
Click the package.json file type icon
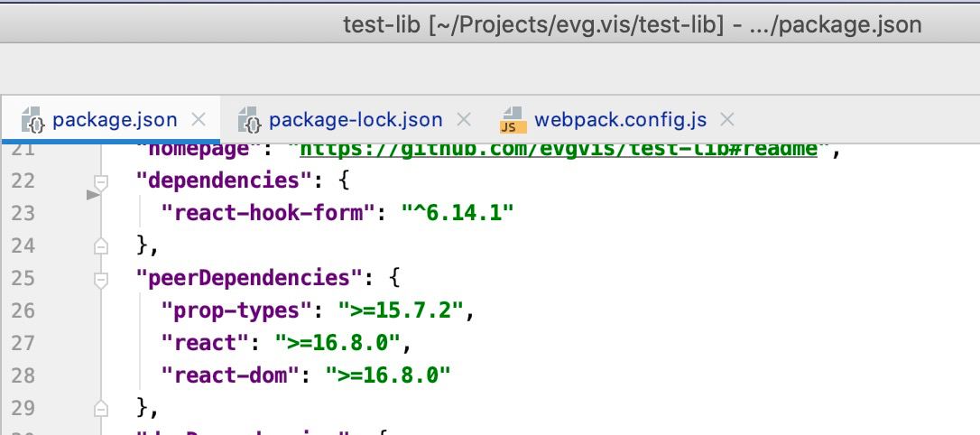(32, 120)
